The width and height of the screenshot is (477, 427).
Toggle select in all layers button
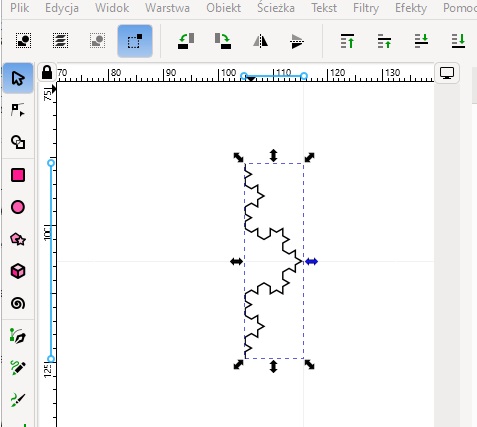point(60,41)
